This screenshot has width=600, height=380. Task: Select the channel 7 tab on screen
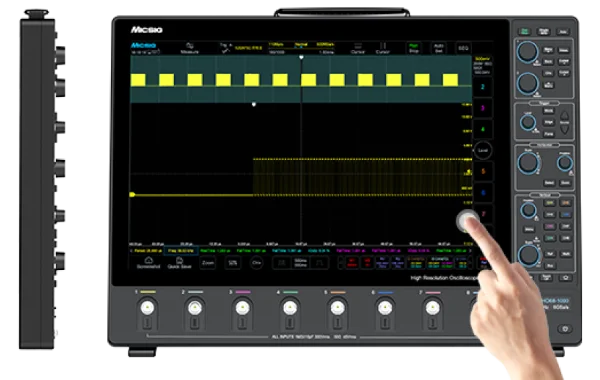[x=483, y=214]
